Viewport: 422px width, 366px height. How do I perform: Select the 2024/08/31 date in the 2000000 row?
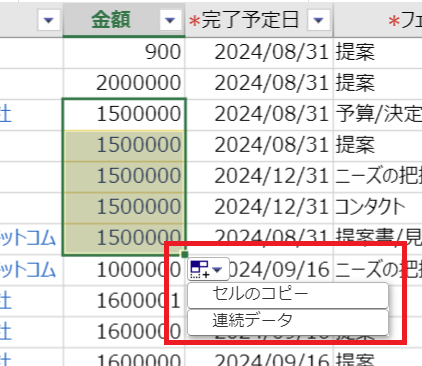[x=259, y=83]
